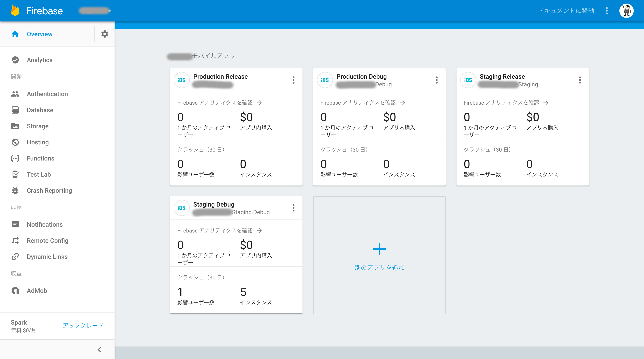Click the アップグレード upgrade link

[x=83, y=325]
